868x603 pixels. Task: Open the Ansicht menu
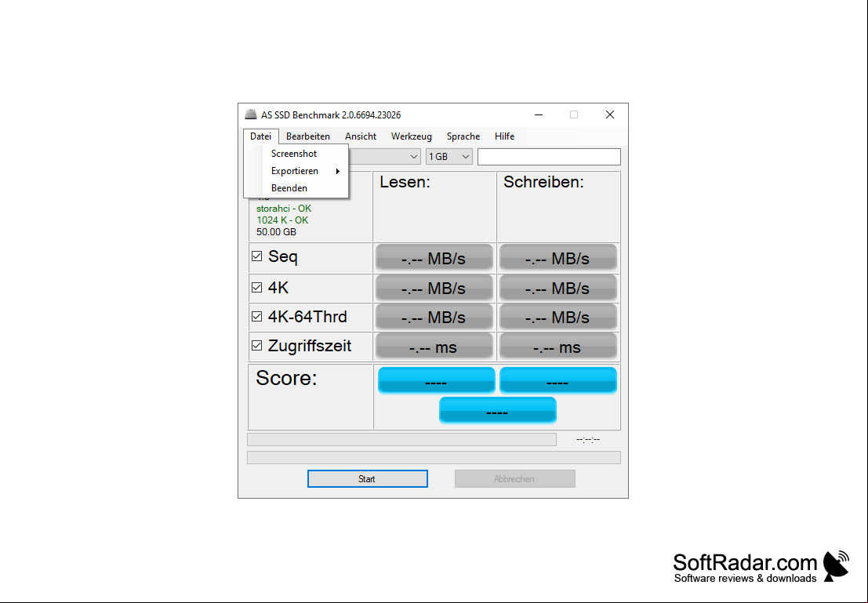[361, 136]
